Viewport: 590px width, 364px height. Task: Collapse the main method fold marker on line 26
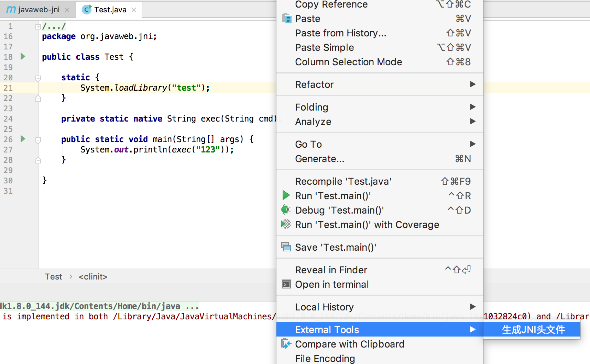tap(38, 140)
